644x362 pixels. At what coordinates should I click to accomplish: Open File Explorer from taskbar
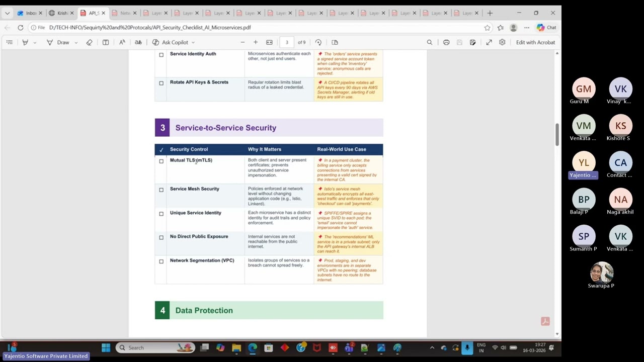click(x=236, y=347)
